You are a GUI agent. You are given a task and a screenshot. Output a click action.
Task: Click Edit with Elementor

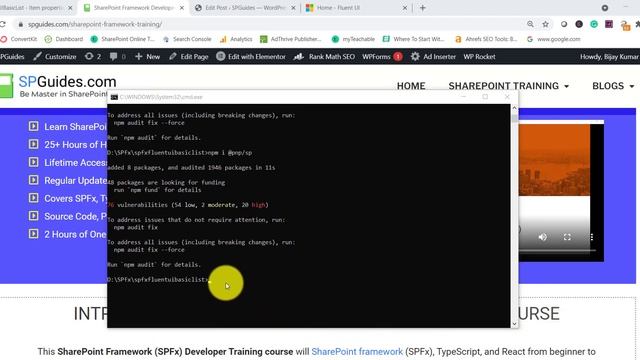coord(251,57)
